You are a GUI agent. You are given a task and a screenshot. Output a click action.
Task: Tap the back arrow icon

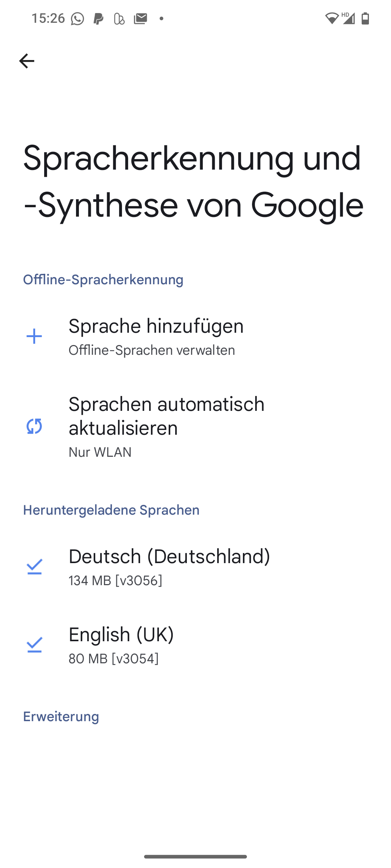click(26, 61)
